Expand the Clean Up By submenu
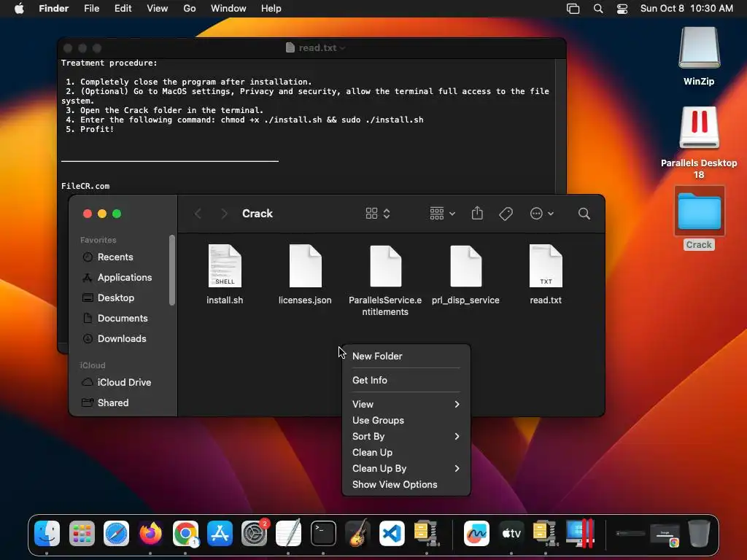This screenshot has height=560, width=747. [x=406, y=469]
